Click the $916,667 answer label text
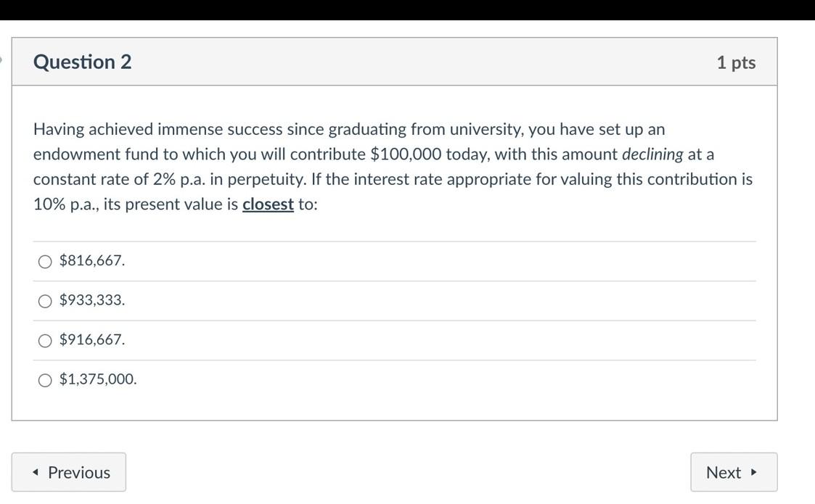The width and height of the screenshot is (815, 504). pyautogui.click(x=93, y=339)
